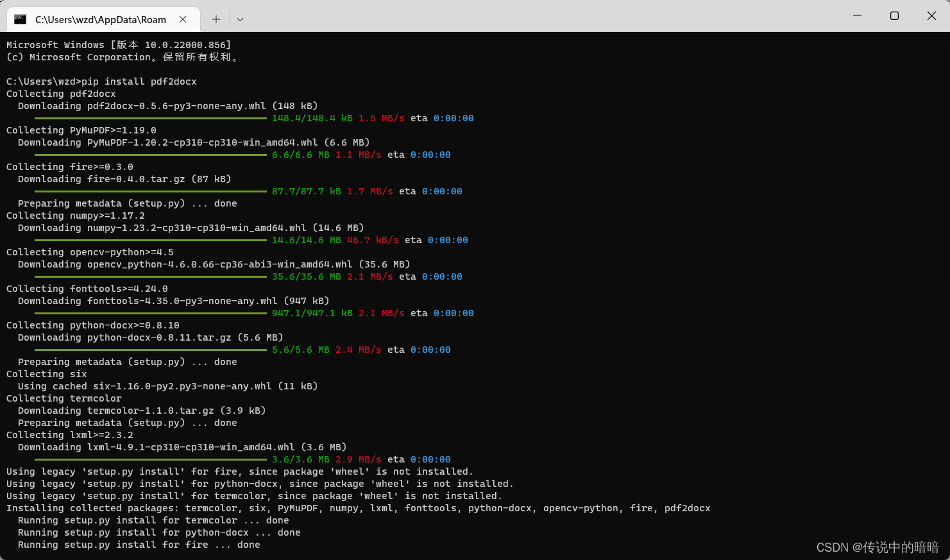Click the 2.4 MB/s speed value
The image size is (950, 560).
[x=359, y=350]
